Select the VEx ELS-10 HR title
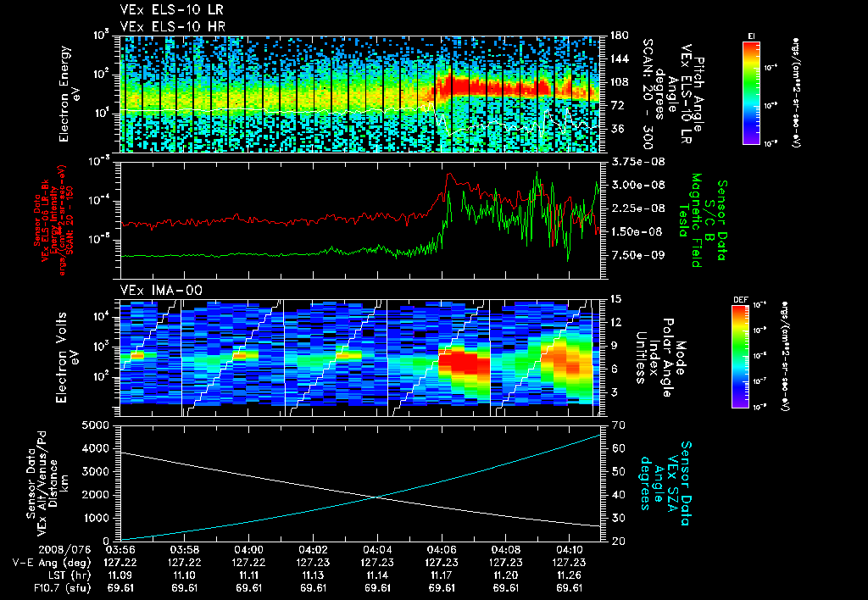The height and width of the screenshot is (600, 868). [172, 26]
